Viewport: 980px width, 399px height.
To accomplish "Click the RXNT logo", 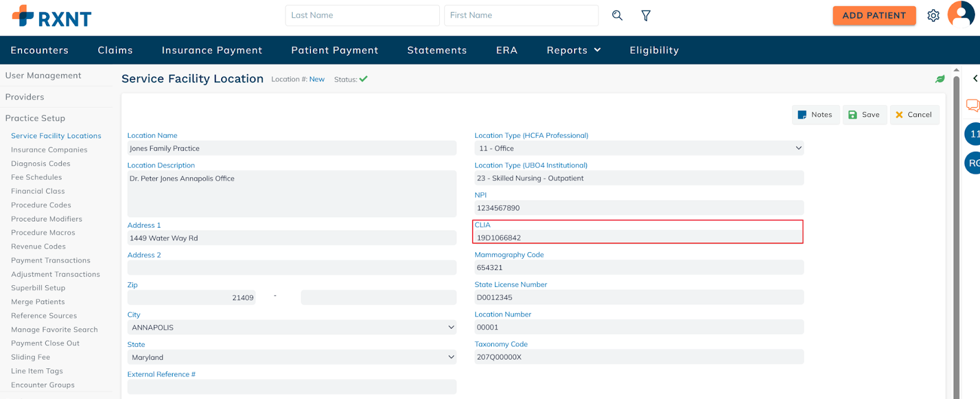I will pyautogui.click(x=51, y=17).
